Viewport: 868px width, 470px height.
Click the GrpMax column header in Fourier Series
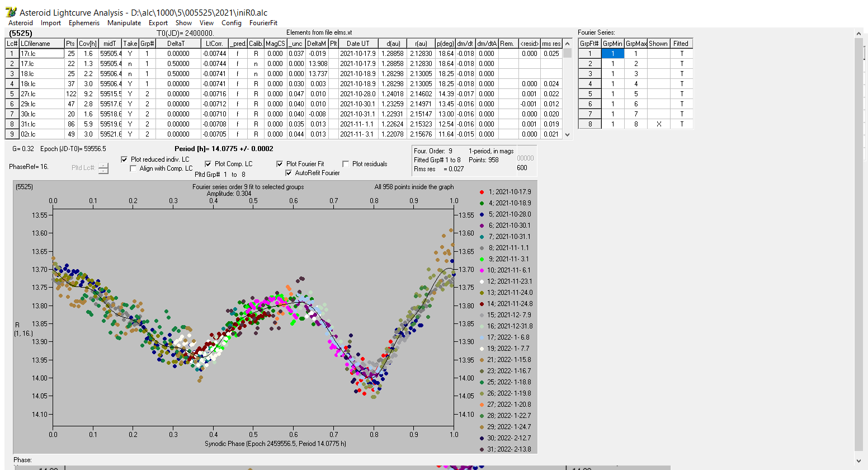(636, 44)
